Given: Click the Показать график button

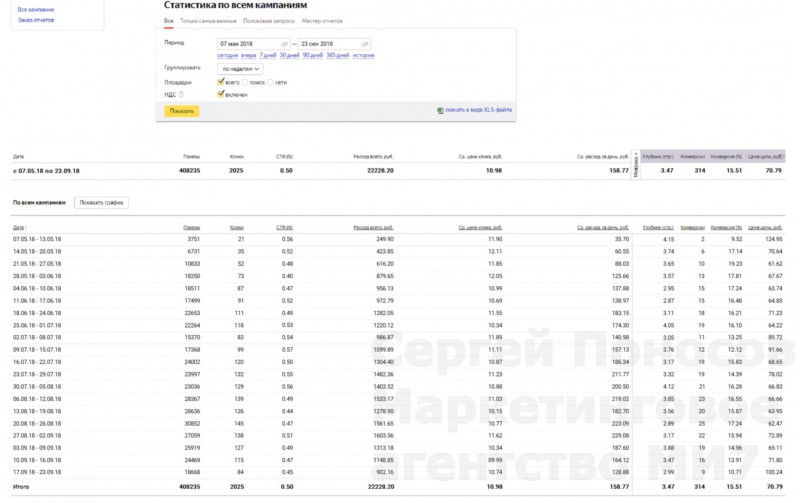Looking at the screenshot, I should (x=101, y=203).
